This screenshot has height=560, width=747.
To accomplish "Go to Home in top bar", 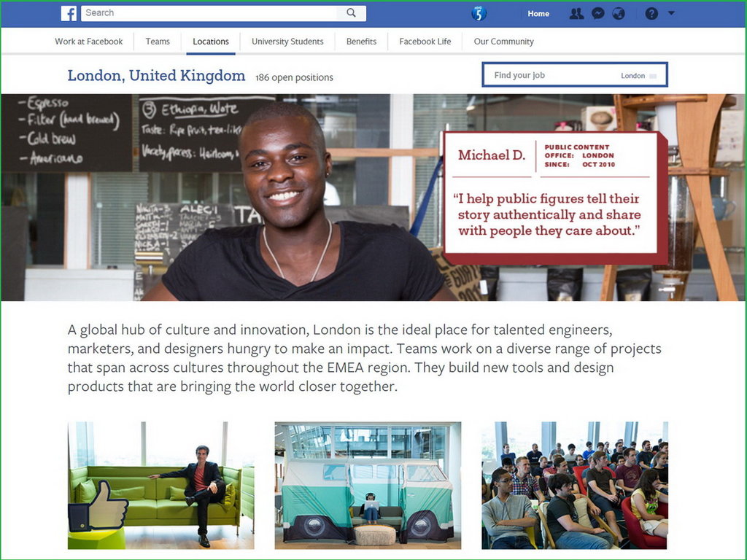I will [x=538, y=14].
